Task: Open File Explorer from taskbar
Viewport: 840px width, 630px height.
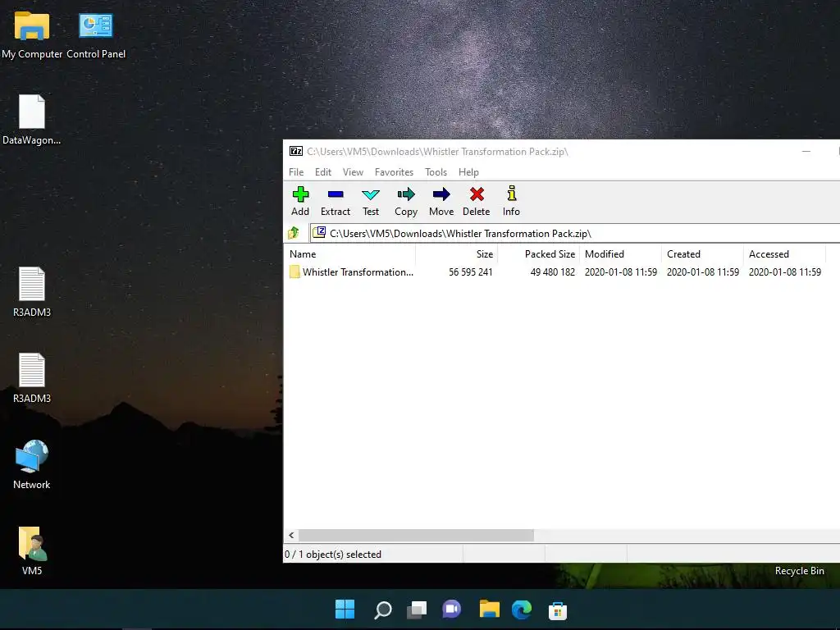Action: (489, 609)
